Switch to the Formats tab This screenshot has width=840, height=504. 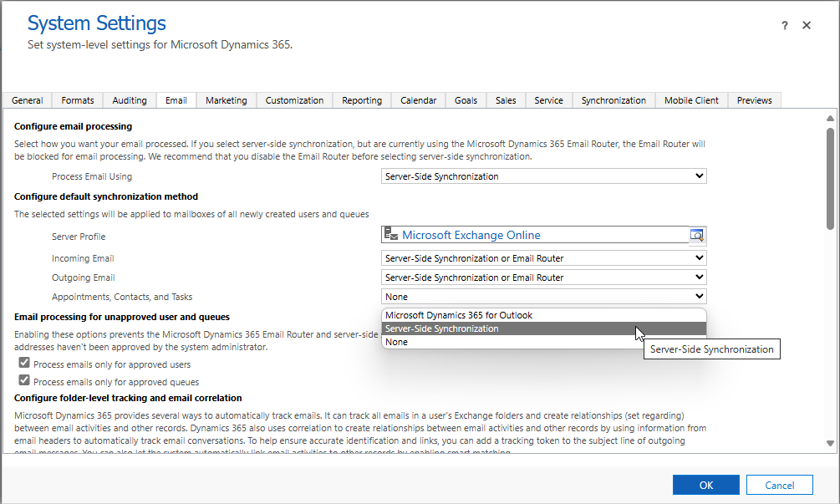[78, 100]
